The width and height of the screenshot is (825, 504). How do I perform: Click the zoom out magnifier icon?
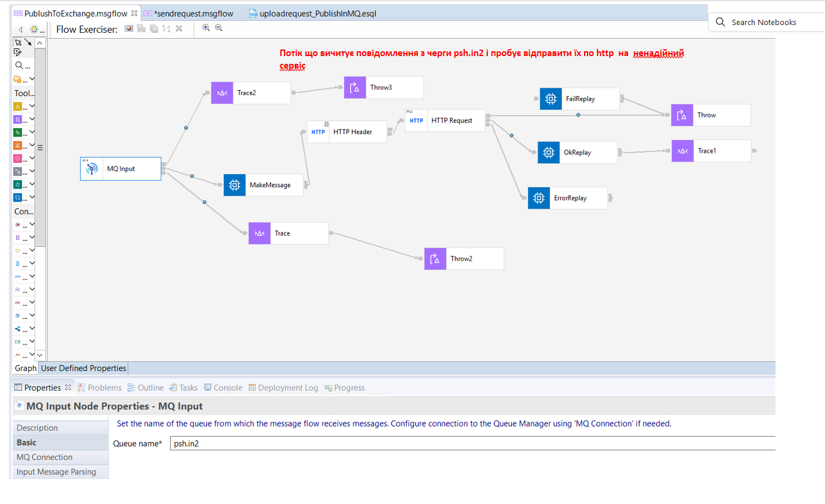(218, 27)
